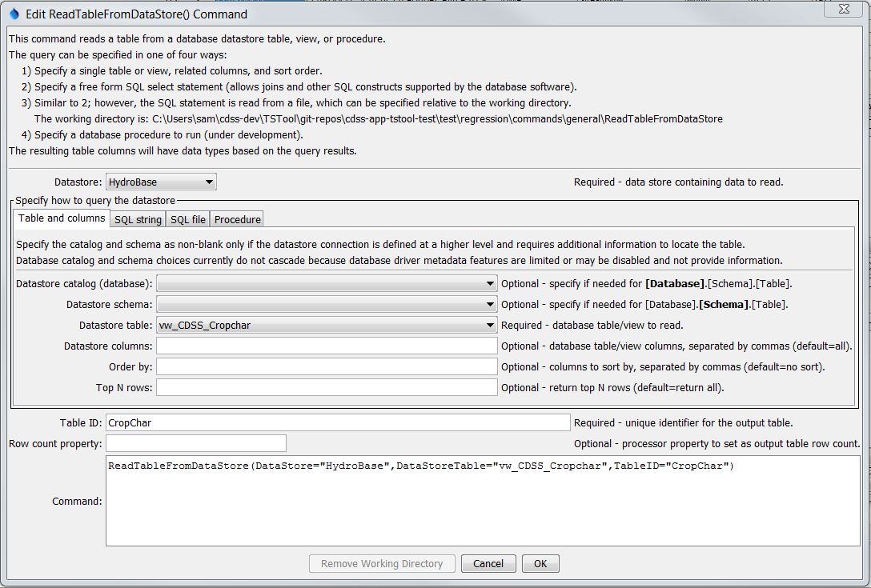Click the Table ID field containing CropChar
This screenshot has height=588, width=871.
pos(336,422)
